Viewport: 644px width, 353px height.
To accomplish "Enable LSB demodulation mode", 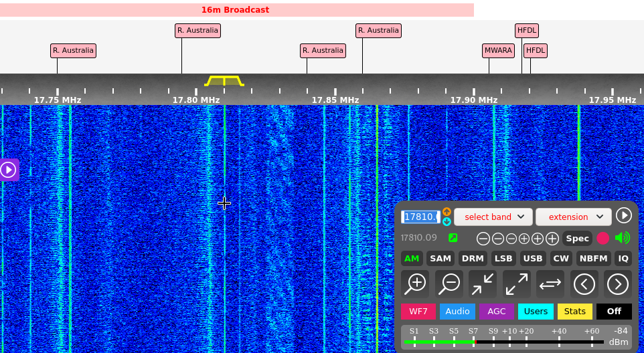I will coord(504,259).
